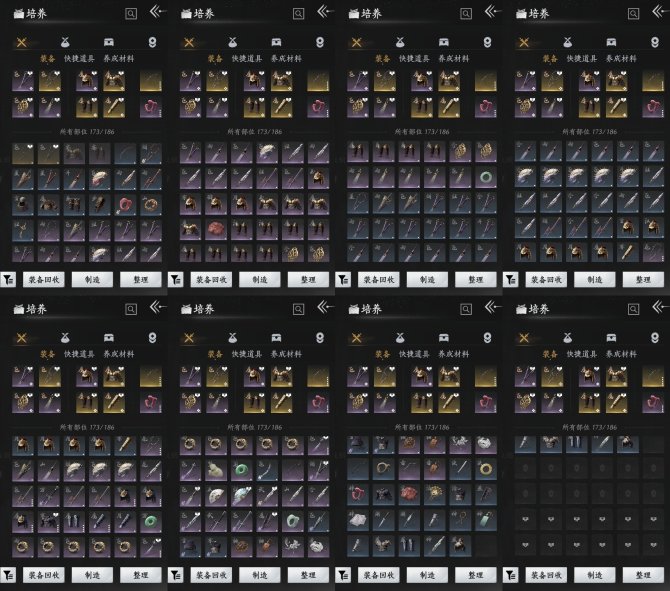Select equipped gold gauntlets slot in empty-slots panel
670x591 pixels.
590,403
